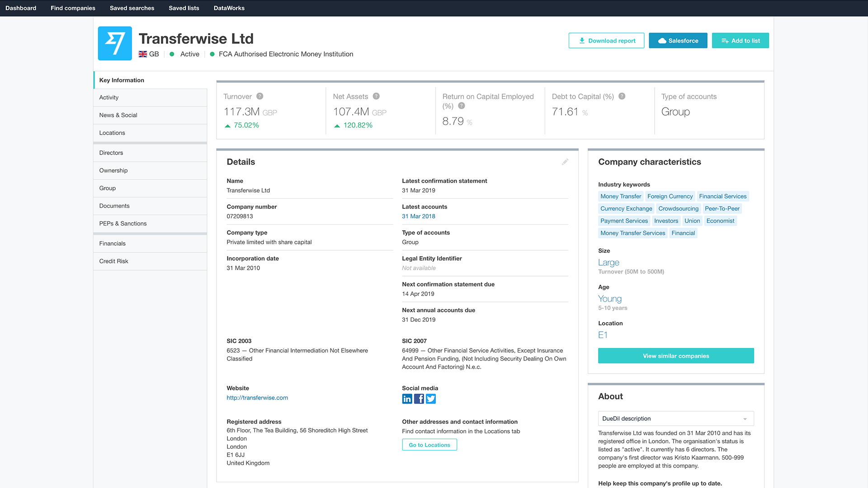Click the Download report button
Image resolution: width=868 pixels, height=488 pixels.
click(606, 41)
